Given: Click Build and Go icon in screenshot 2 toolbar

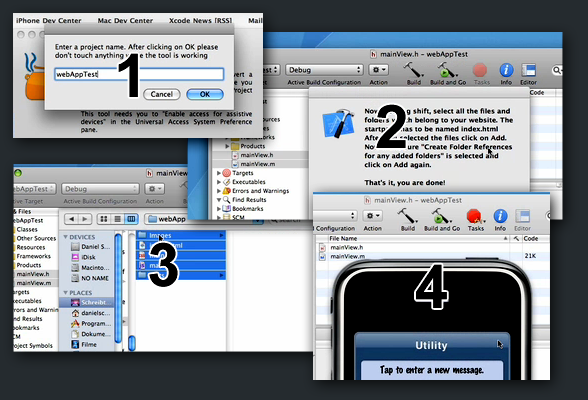Looking at the screenshot, I should (446, 70).
